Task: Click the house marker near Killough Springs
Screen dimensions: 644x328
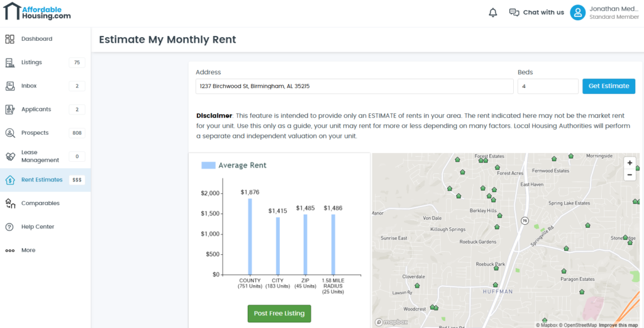Action: coord(497,227)
